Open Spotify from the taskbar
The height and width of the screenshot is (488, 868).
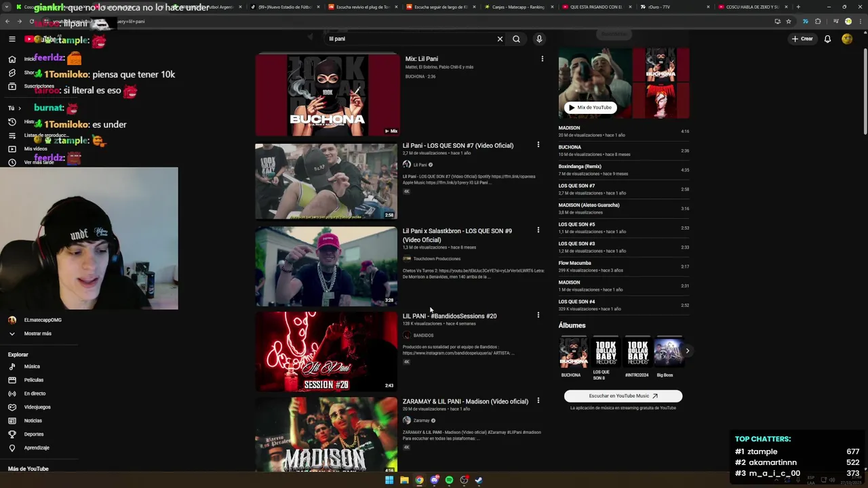point(449,480)
